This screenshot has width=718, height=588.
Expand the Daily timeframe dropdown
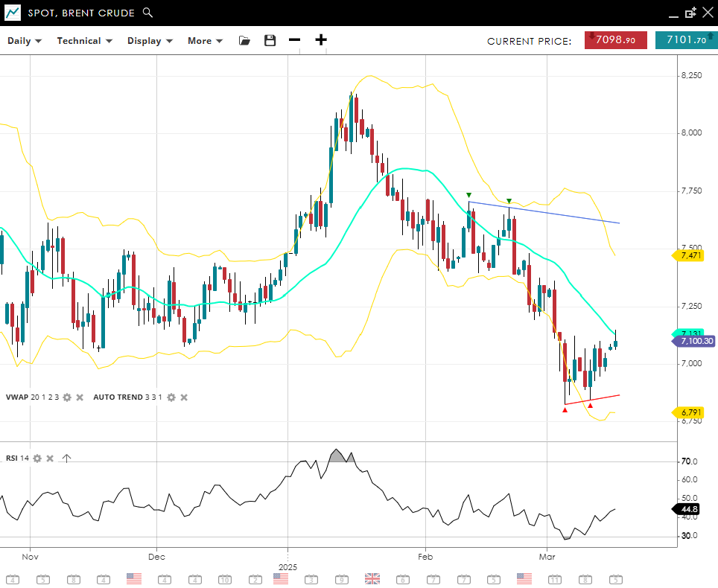click(25, 41)
